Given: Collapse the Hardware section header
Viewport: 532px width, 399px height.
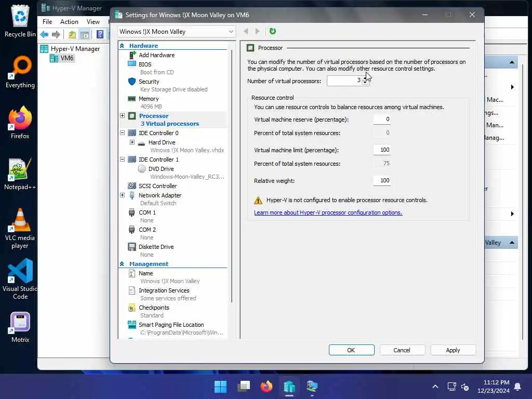Looking at the screenshot, I should tap(122, 46).
